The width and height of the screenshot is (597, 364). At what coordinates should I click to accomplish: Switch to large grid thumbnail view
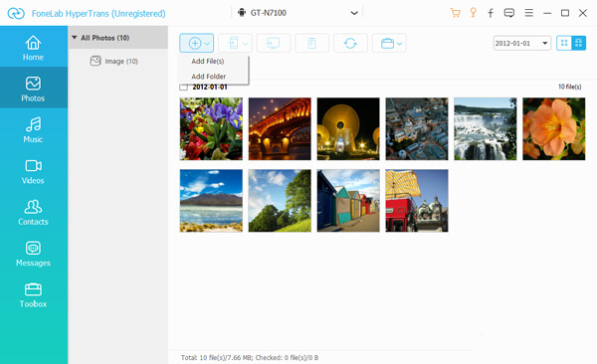coord(579,43)
